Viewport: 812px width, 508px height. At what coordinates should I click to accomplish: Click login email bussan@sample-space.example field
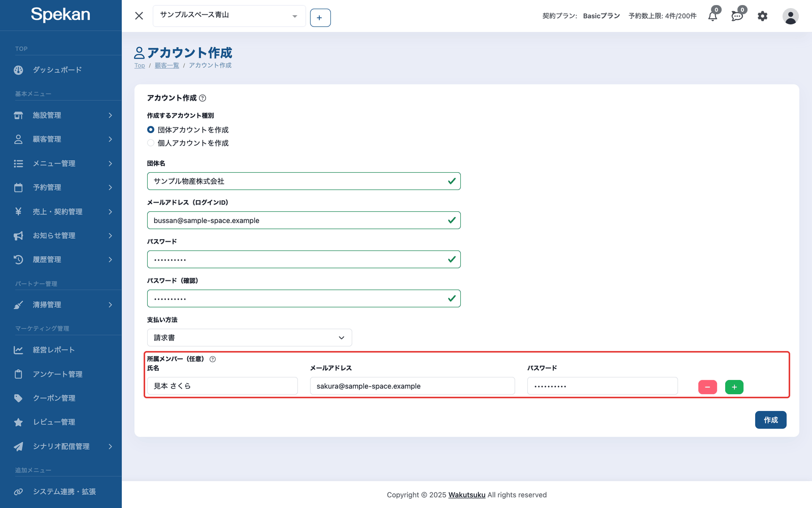304,220
